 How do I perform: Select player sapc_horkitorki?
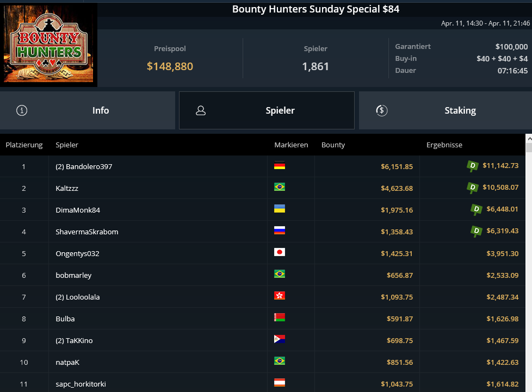point(81,384)
